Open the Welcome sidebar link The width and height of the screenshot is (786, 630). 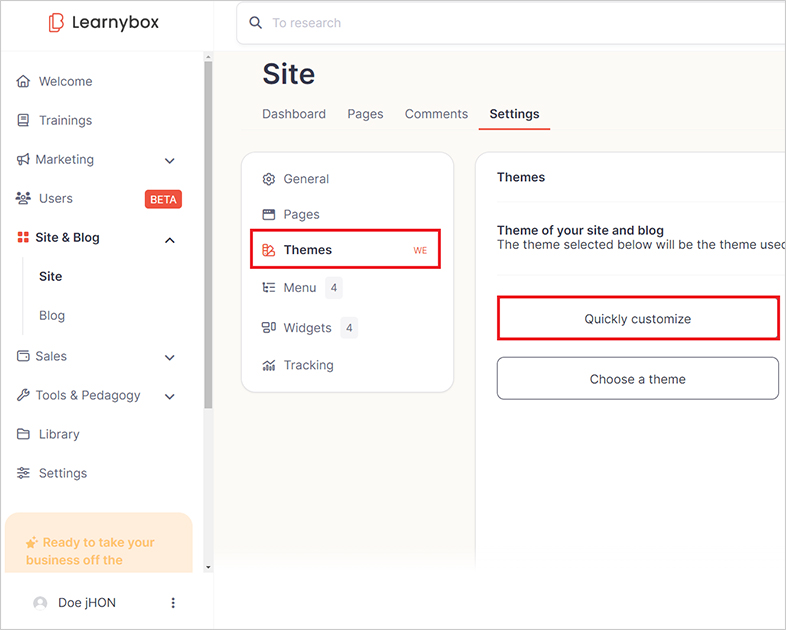pos(66,81)
